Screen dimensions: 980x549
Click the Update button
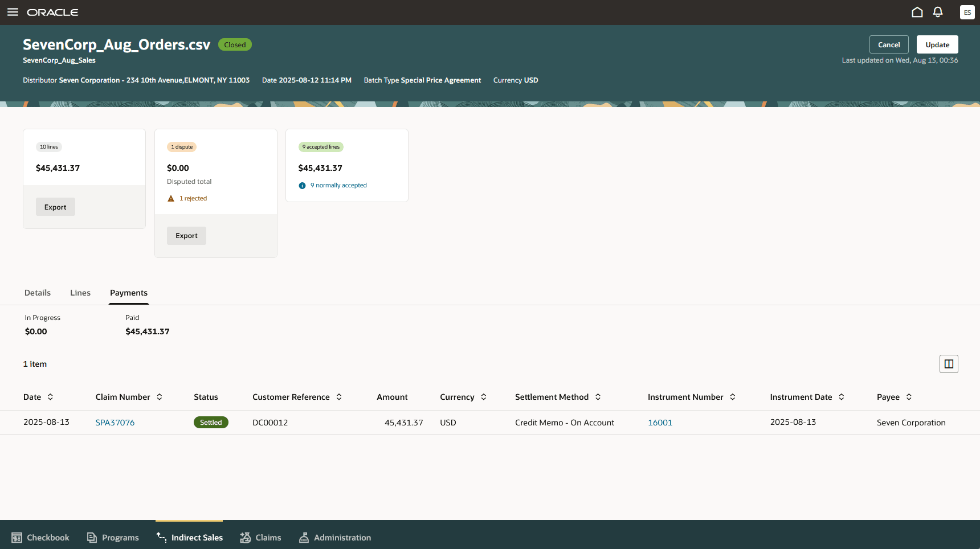[x=937, y=44]
